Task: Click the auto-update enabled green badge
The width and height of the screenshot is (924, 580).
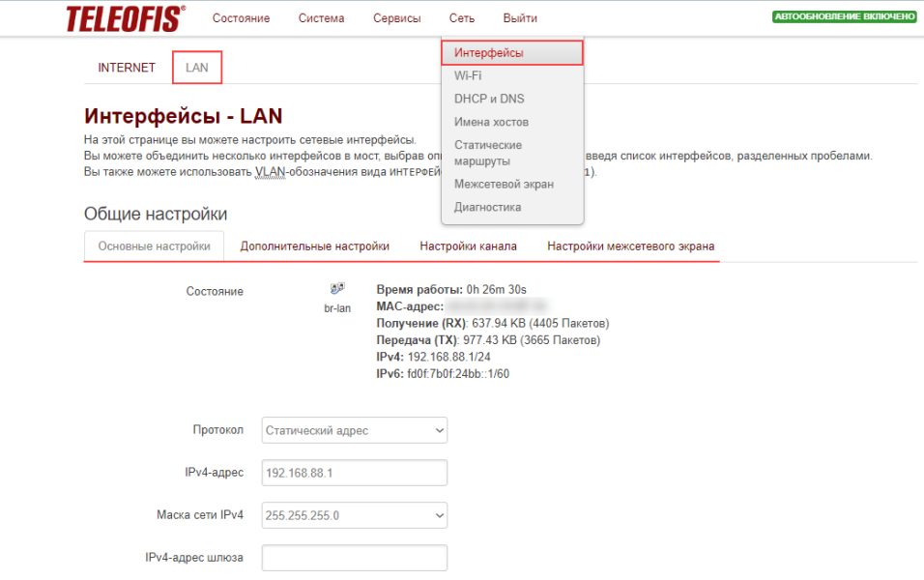Action: coord(844,17)
